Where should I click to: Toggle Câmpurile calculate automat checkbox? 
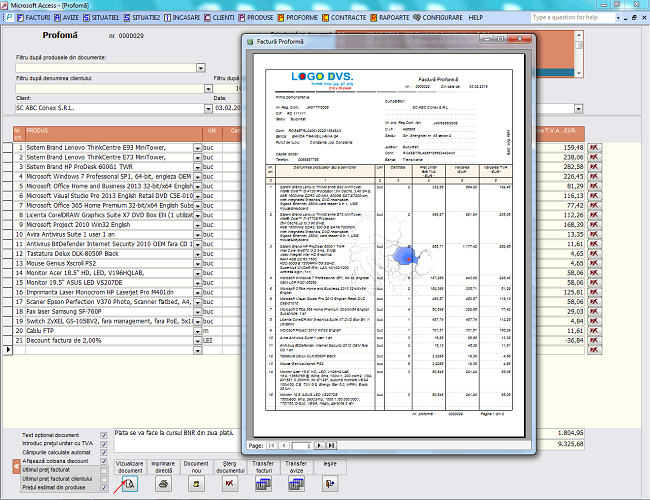point(104,453)
